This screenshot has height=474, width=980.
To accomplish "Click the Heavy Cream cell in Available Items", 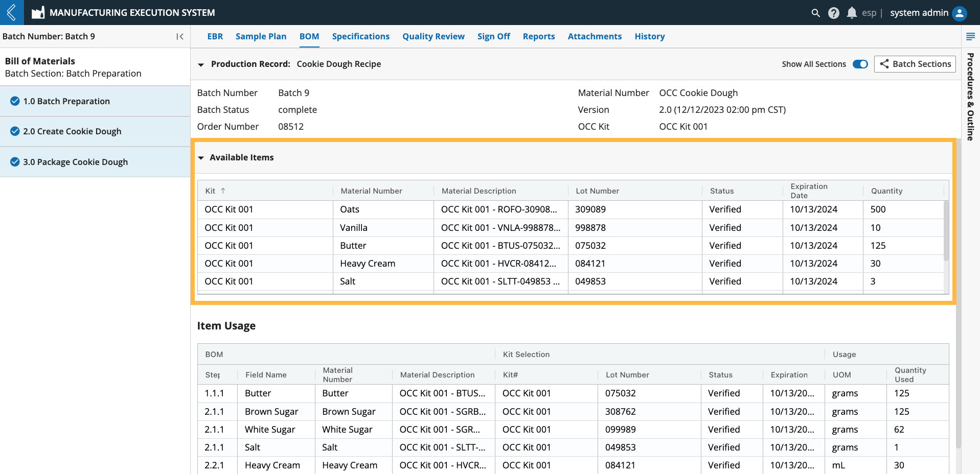I will pos(368,264).
